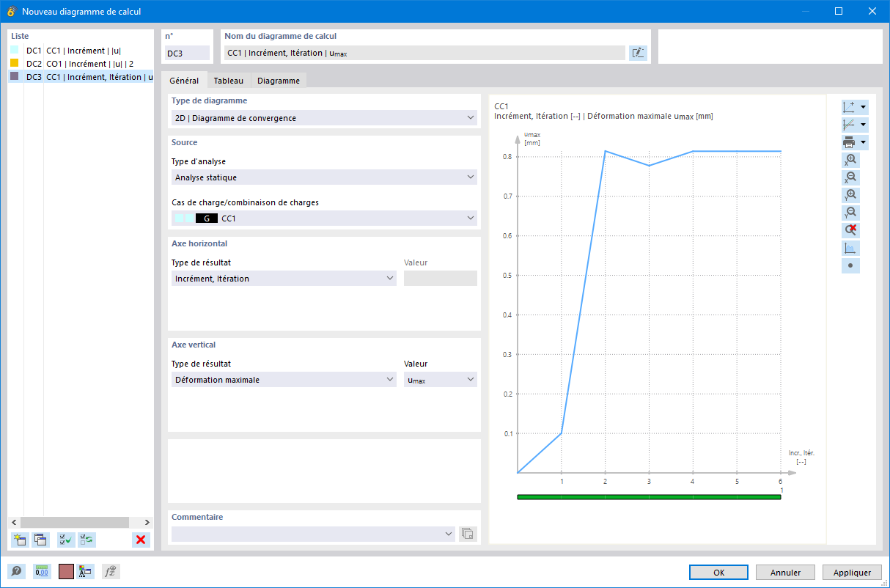
Task: Confirm with the OK button
Action: pos(718,573)
